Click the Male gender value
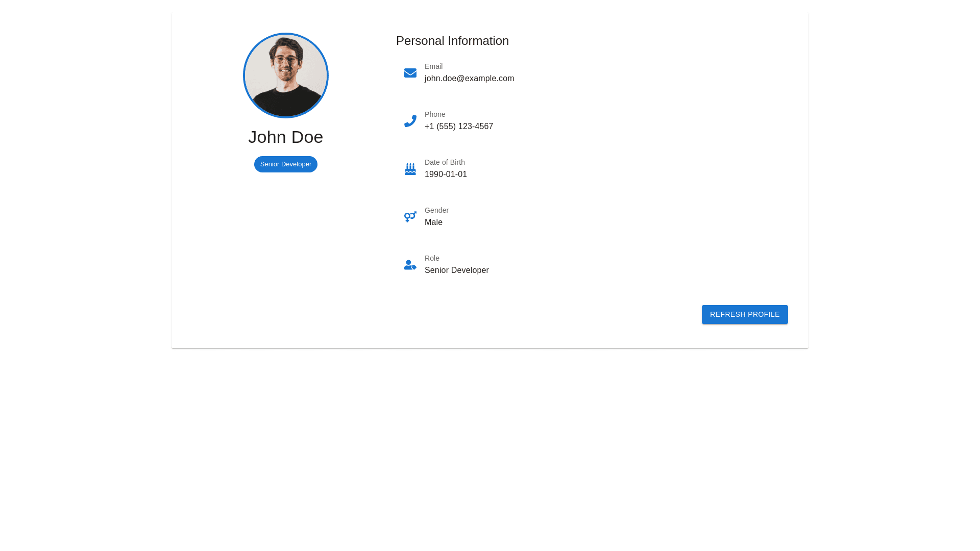Screen dimensions: 980x551 (x=433, y=222)
